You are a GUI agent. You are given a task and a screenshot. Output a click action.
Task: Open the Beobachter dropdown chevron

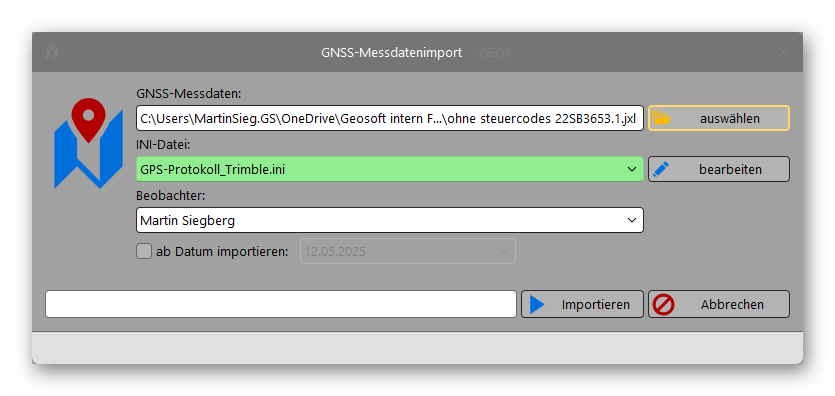click(x=632, y=220)
